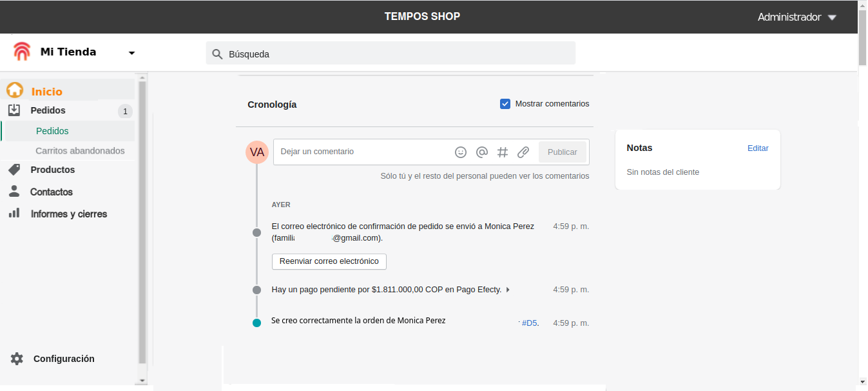
Task: Click the sidebar vertical scrollbar
Action: (142, 219)
